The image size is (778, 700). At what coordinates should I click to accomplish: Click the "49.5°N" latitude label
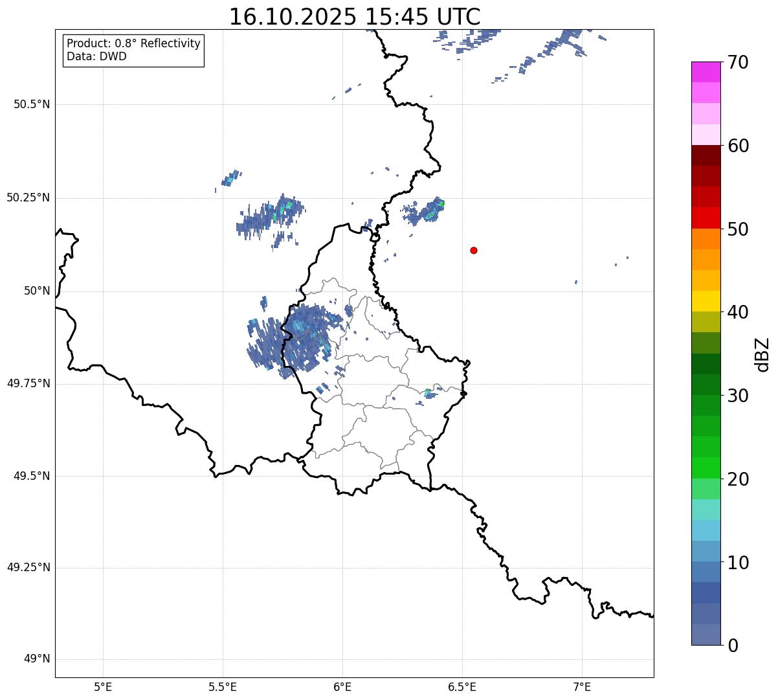tap(32, 476)
